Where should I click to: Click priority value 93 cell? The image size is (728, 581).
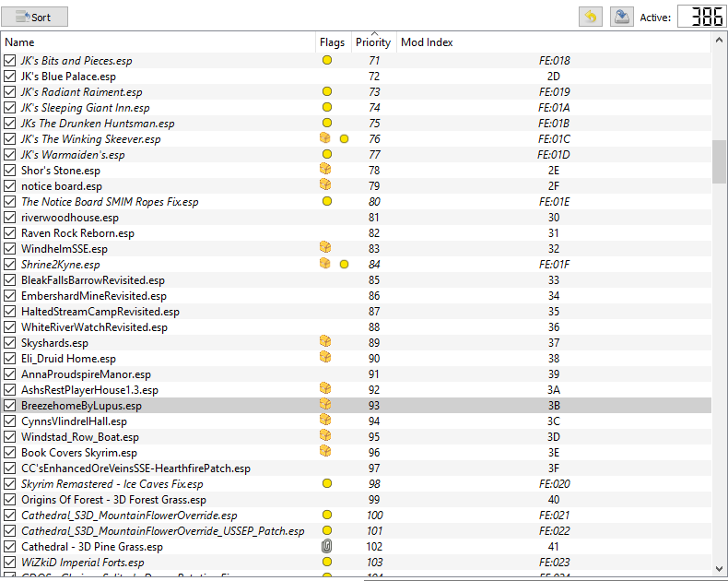pos(374,406)
